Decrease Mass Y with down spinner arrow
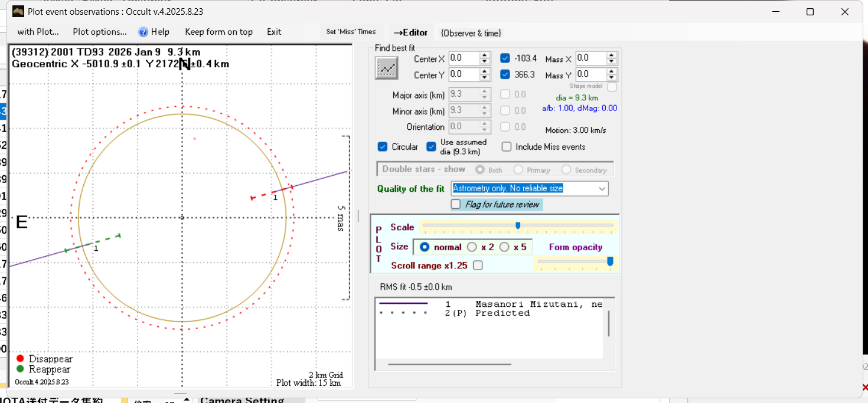The height and width of the screenshot is (403, 868). (x=612, y=78)
